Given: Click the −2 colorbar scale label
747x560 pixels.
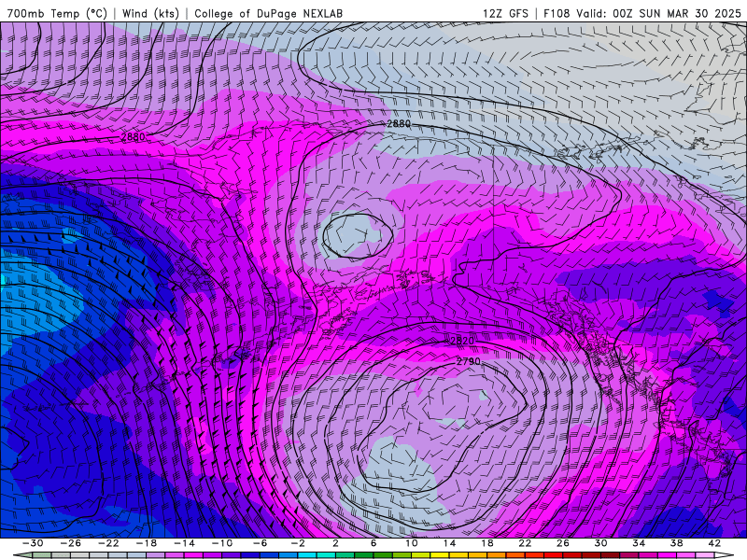Looking at the screenshot, I should 297,543.
